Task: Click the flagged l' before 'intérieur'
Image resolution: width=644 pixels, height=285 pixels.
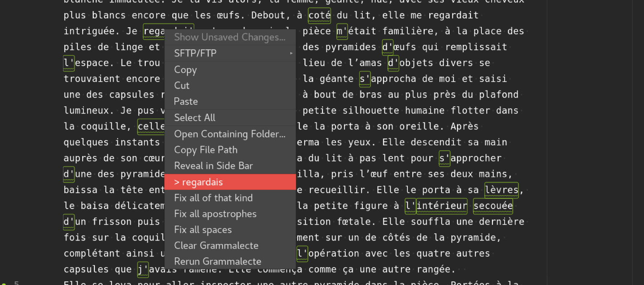Action: tap(410, 206)
